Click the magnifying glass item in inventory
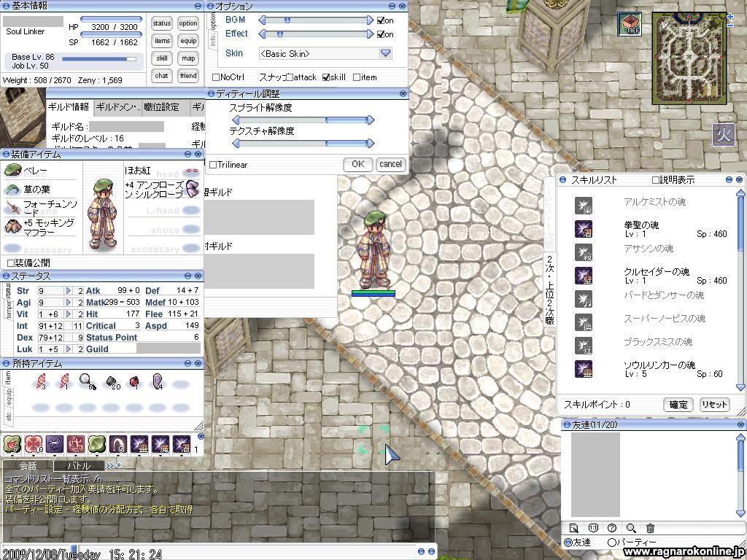The width and height of the screenshot is (747, 560). coord(88,381)
